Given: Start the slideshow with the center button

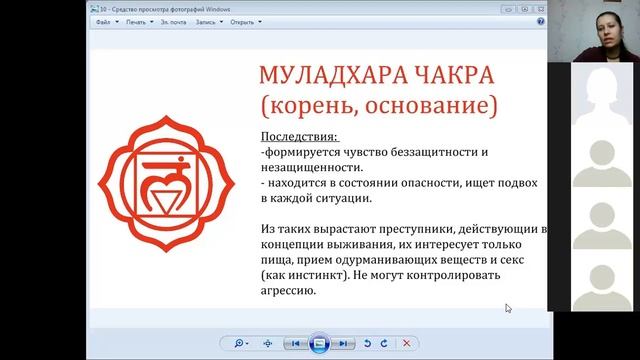Looking at the screenshot, I should click(319, 343).
